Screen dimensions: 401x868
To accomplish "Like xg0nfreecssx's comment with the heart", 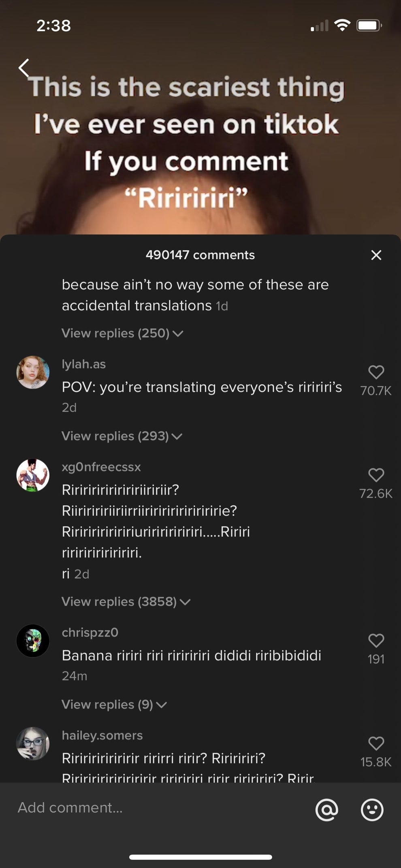I will point(376,475).
